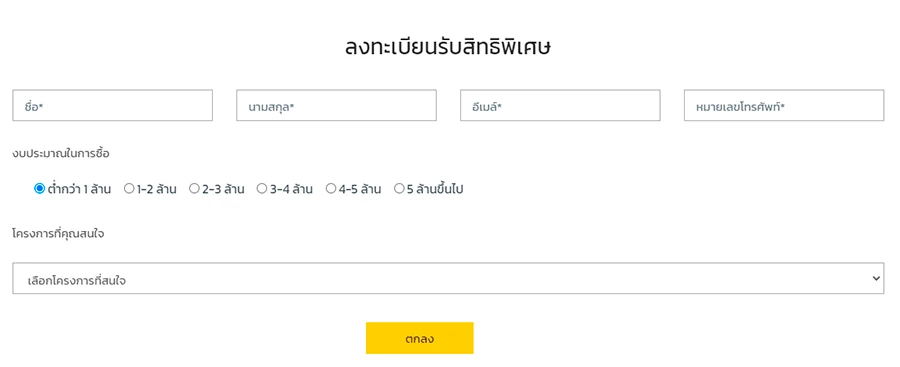
Task: Click the '5 ล้านขึ้นไป' label text
Action: click(x=435, y=188)
